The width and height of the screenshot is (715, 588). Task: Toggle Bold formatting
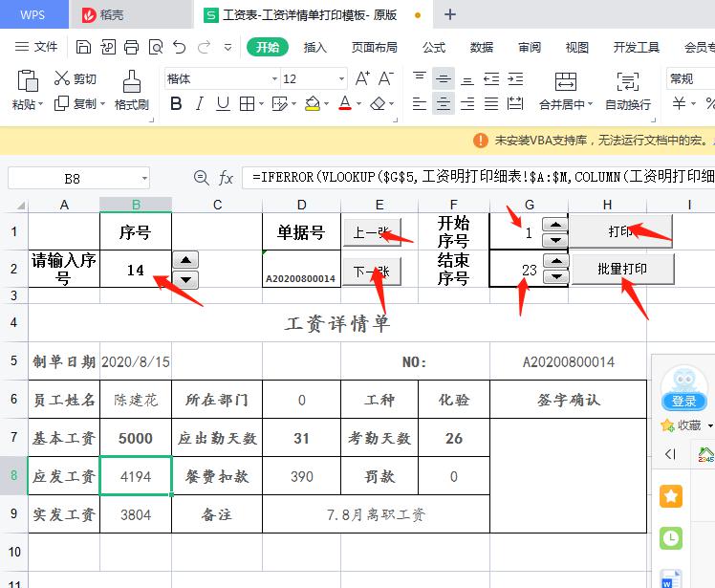click(x=176, y=104)
